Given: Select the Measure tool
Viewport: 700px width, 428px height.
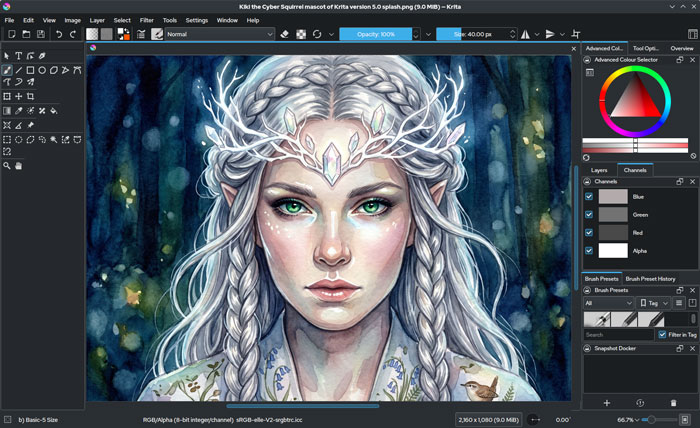Looking at the screenshot, I should (x=18, y=125).
